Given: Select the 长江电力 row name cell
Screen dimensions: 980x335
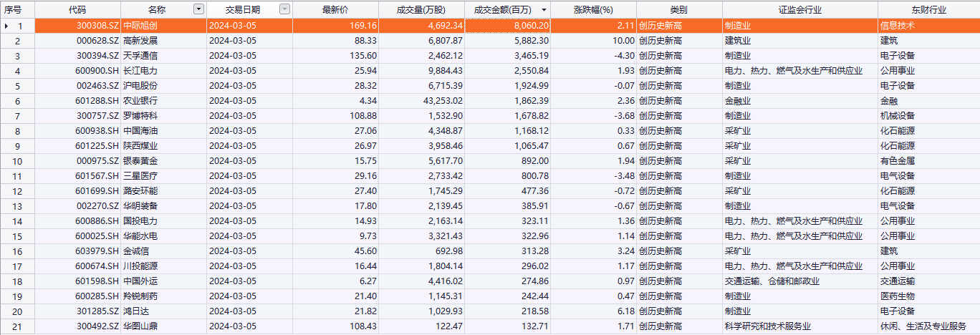Looking at the screenshot, I should coord(140,71).
